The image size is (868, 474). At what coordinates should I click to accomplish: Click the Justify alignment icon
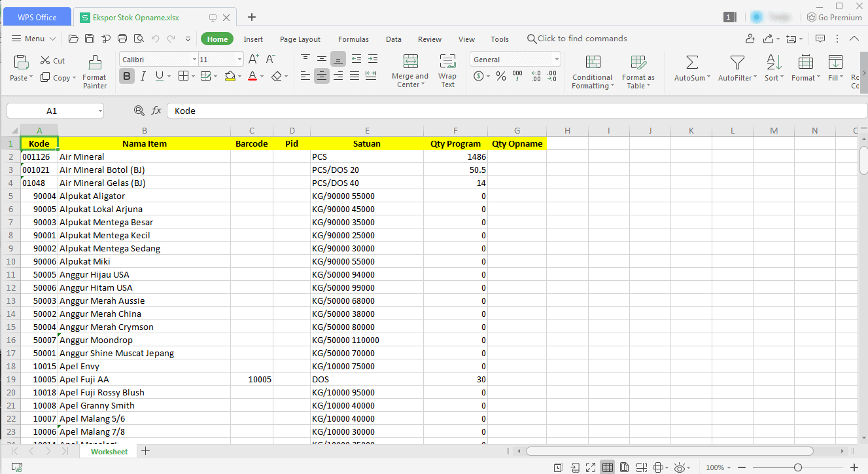coord(355,76)
